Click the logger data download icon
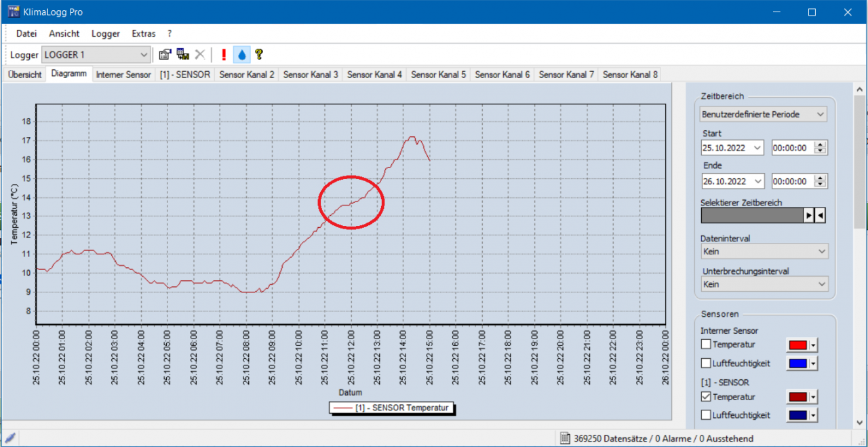 click(x=182, y=55)
